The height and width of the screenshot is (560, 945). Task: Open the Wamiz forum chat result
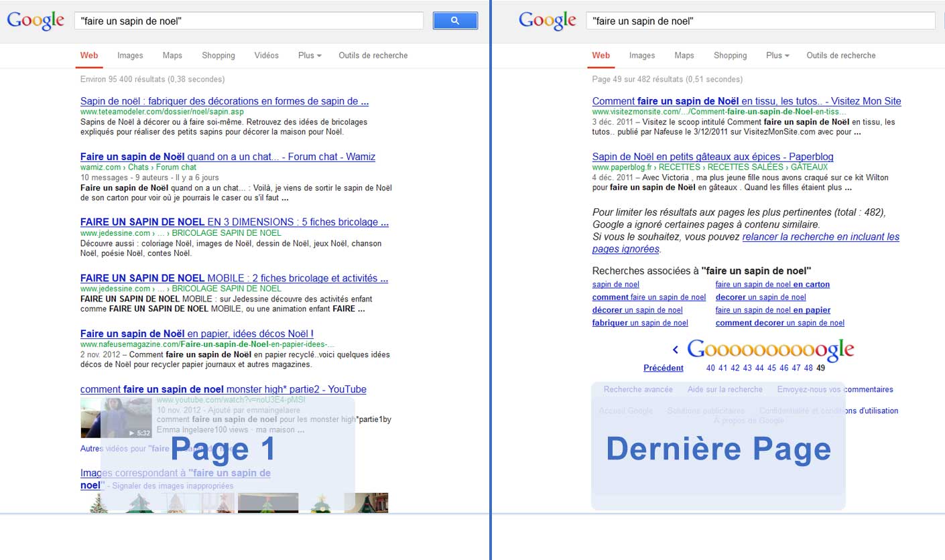point(228,157)
